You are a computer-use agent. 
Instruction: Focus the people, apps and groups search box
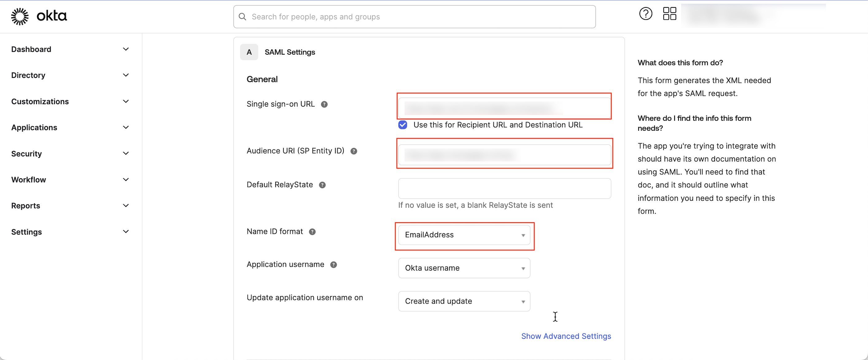(414, 16)
